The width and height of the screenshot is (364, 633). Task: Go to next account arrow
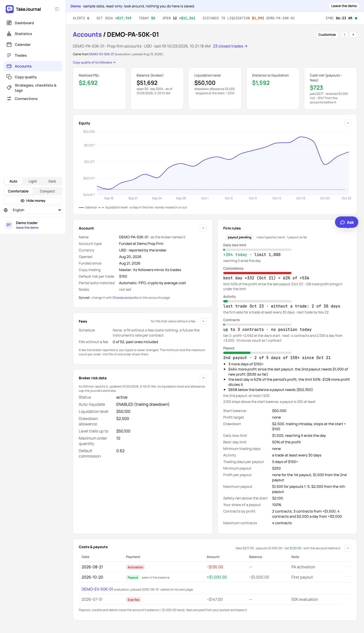pos(353,34)
